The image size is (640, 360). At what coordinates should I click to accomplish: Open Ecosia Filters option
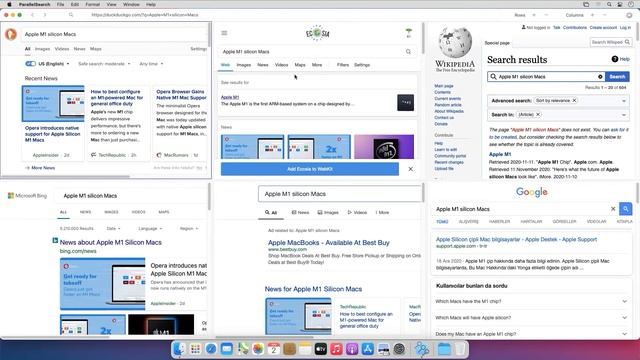343,65
